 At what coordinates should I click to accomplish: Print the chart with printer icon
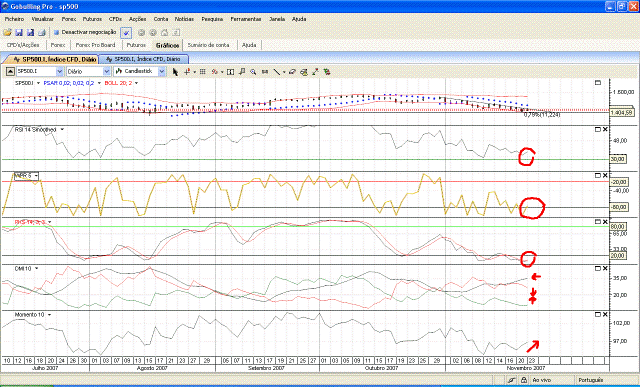[x=42, y=32]
